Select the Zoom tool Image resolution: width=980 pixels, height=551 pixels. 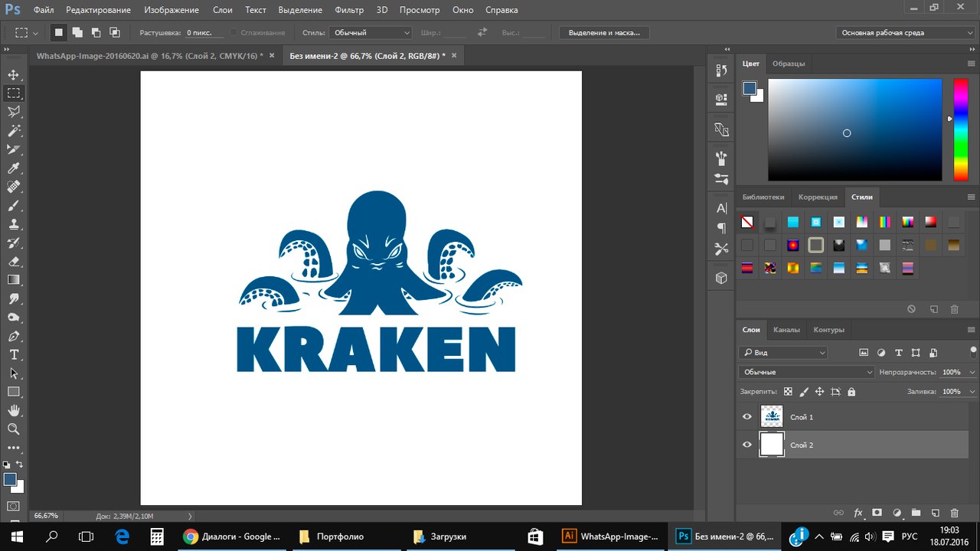[14, 429]
